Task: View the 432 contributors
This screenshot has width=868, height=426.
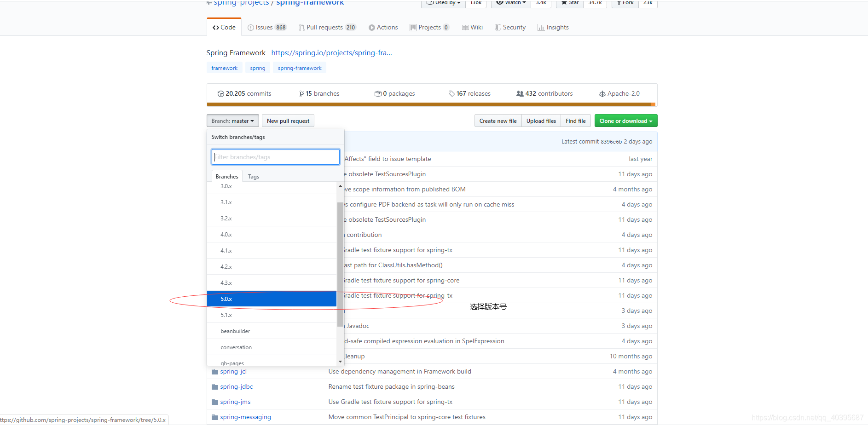Action: click(544, 93)
